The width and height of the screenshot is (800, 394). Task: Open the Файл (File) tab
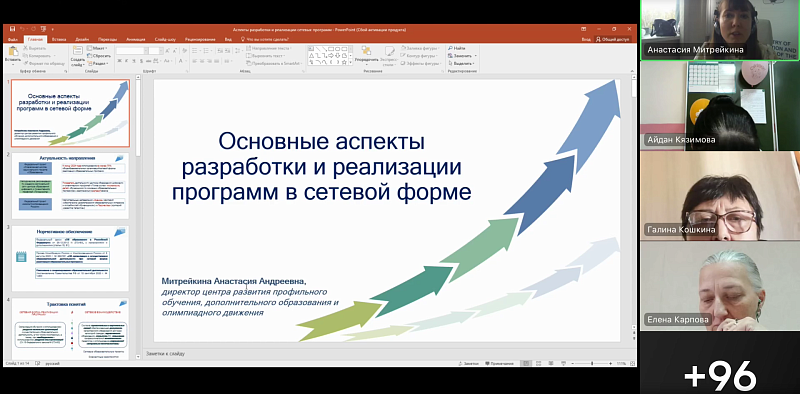tap(13, 39)
